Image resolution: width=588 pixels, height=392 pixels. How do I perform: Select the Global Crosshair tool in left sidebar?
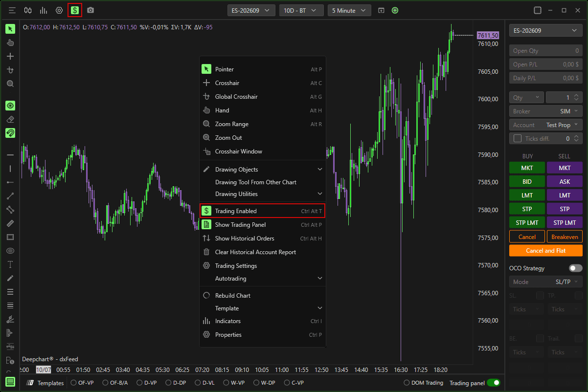tap(10, 70)
